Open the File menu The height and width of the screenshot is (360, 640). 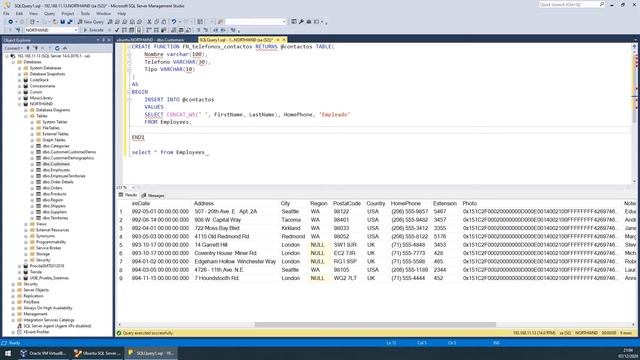tap(6, 13)
